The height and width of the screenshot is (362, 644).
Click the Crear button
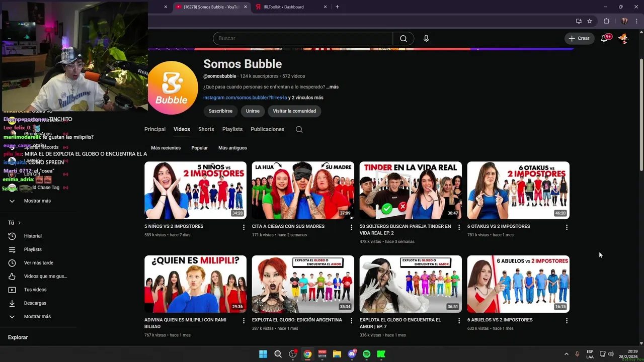579,38
